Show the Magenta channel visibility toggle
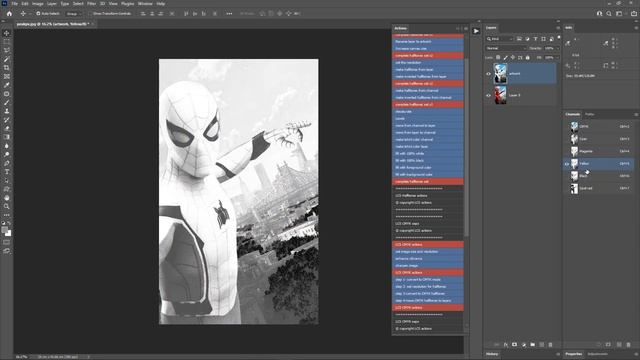Screen dimensions: 640x360 click(x=567, y=151)
